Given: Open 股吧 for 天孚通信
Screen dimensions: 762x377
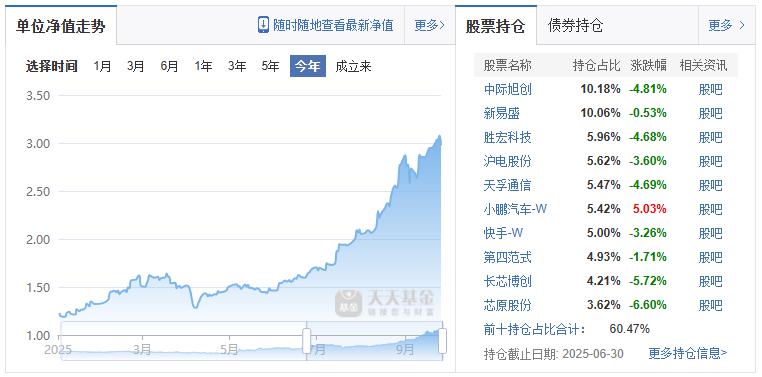Looking at the screenshot, I should [x=710, y=185].
